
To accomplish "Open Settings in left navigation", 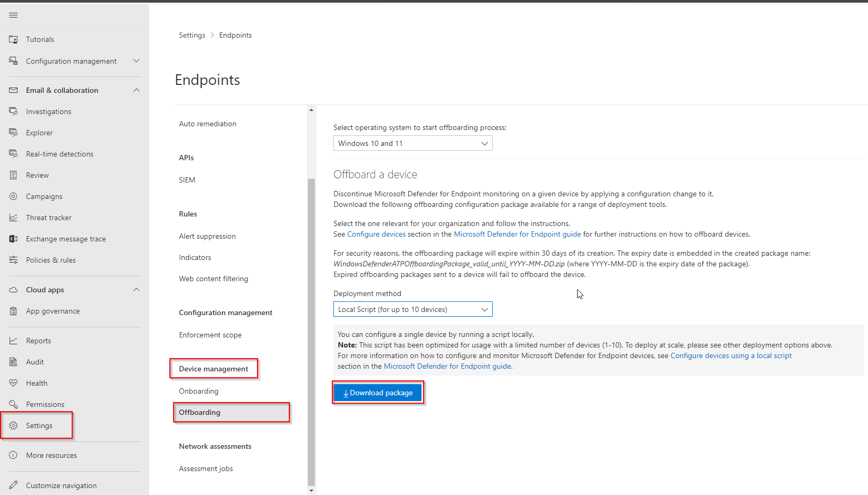I will [x=39, y=425].
